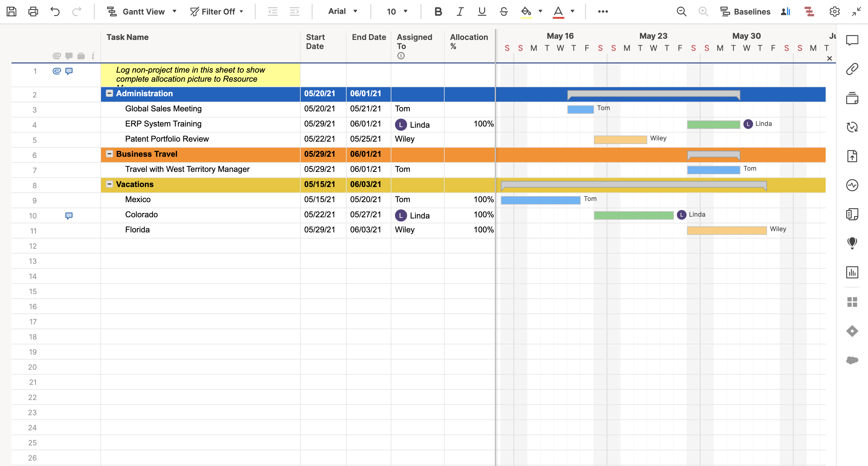Open the Conversations panel in right sidebar
Image resolution: width=868 pixels, height=466 pixels.
[852, 41]
